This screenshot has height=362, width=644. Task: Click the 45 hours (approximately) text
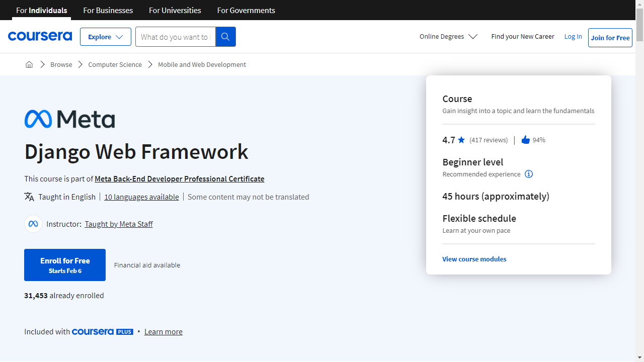click(496, 196)
